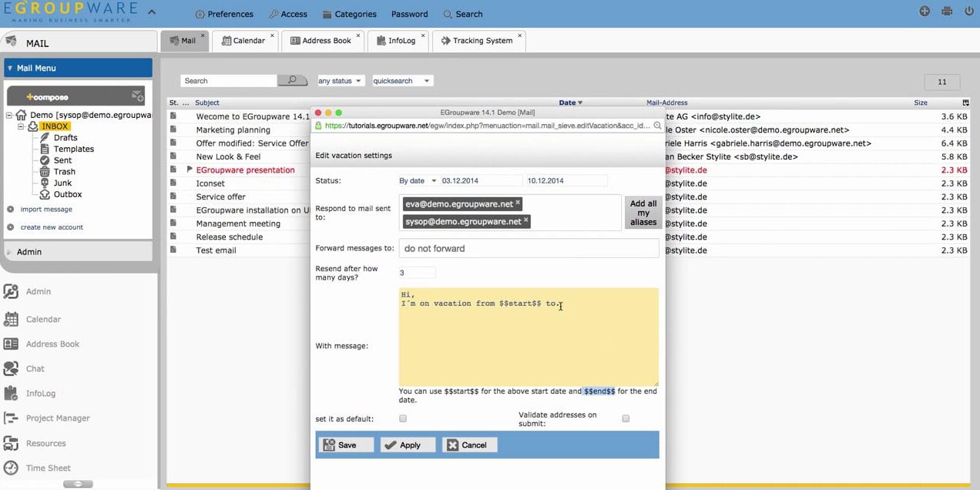The width and height of the screenshot is (980, 490).
Task: Sort mail list by Date column
Action: 570,102
